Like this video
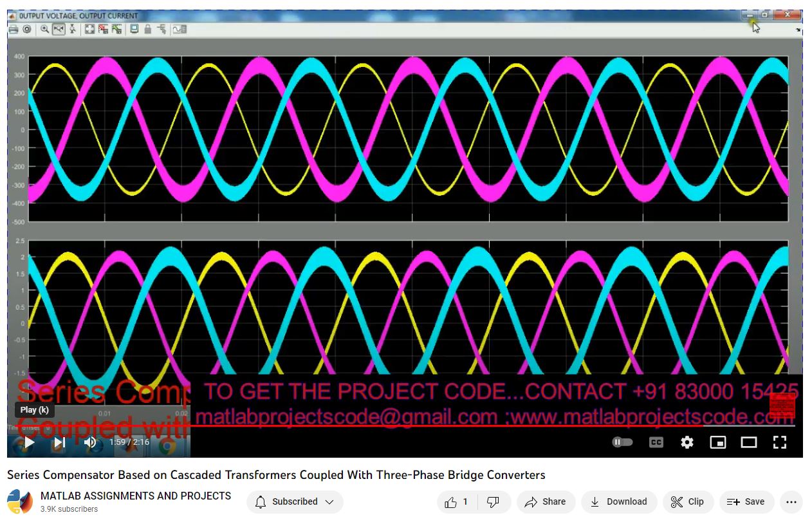 (x=456, y=502)
